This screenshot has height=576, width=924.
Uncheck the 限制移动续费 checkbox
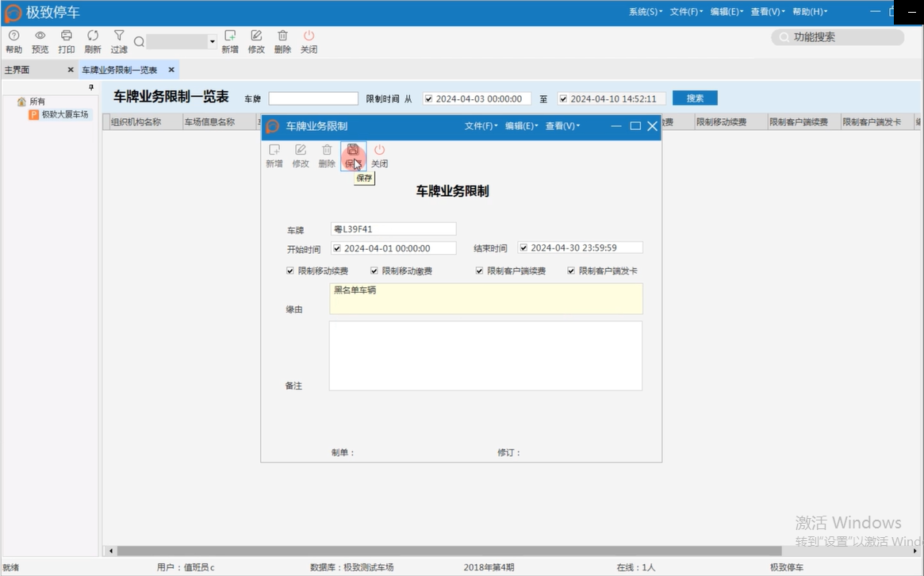pyautogui.click(x=290, y=271)
